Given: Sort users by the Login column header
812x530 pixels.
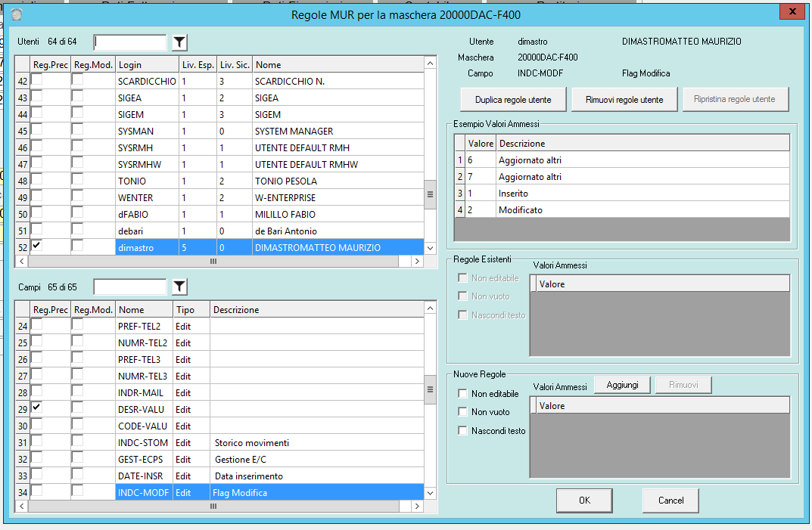Looking at the screenshot, I should click(146, 65).
